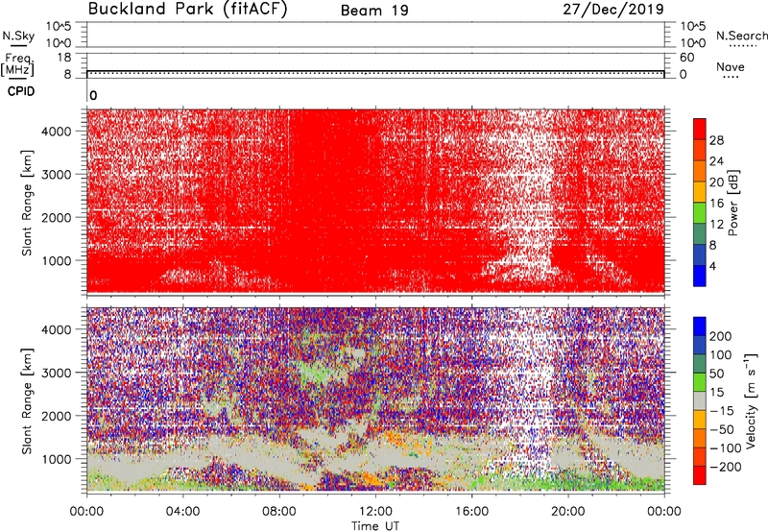Screen dimensions: 768x532
Task: Click the '4000' range tick of the velocity panel
Action: click(56, 329)
